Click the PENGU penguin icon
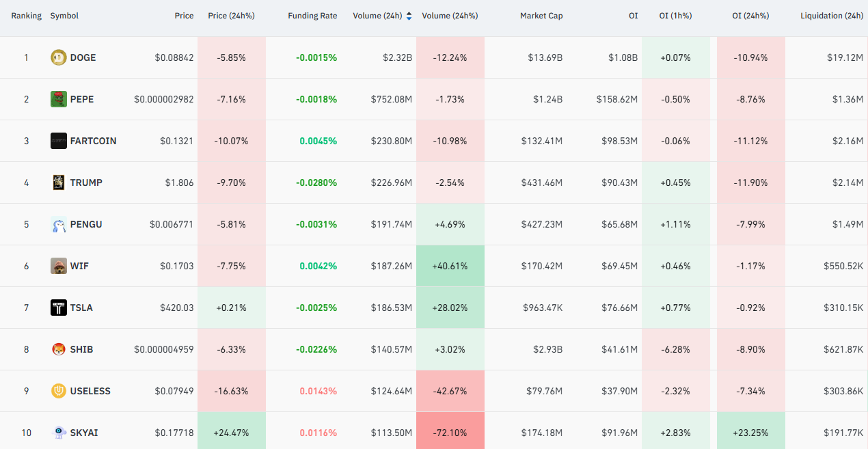Image resolution: width=868 pixels, height=449 pixels. (59, 224)
